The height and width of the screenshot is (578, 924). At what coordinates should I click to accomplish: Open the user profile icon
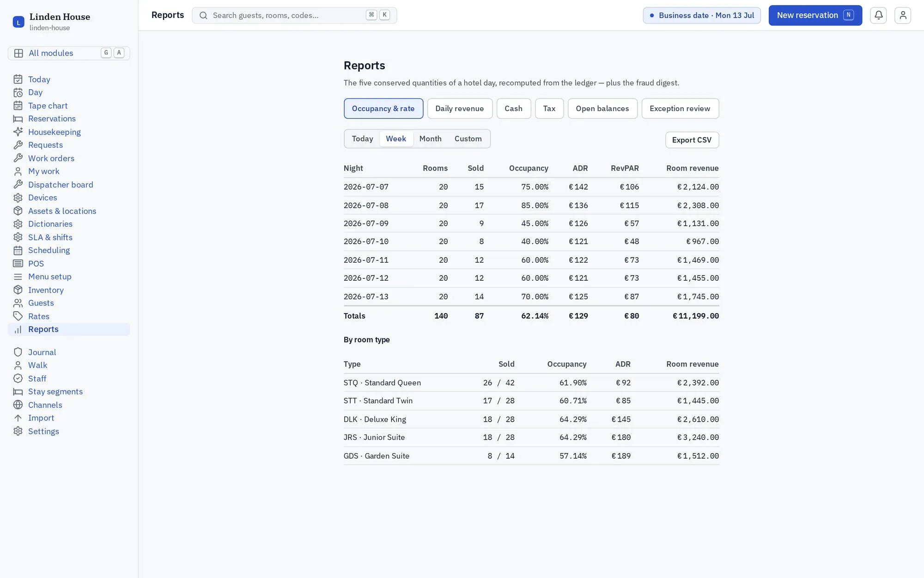pos(902,15)
